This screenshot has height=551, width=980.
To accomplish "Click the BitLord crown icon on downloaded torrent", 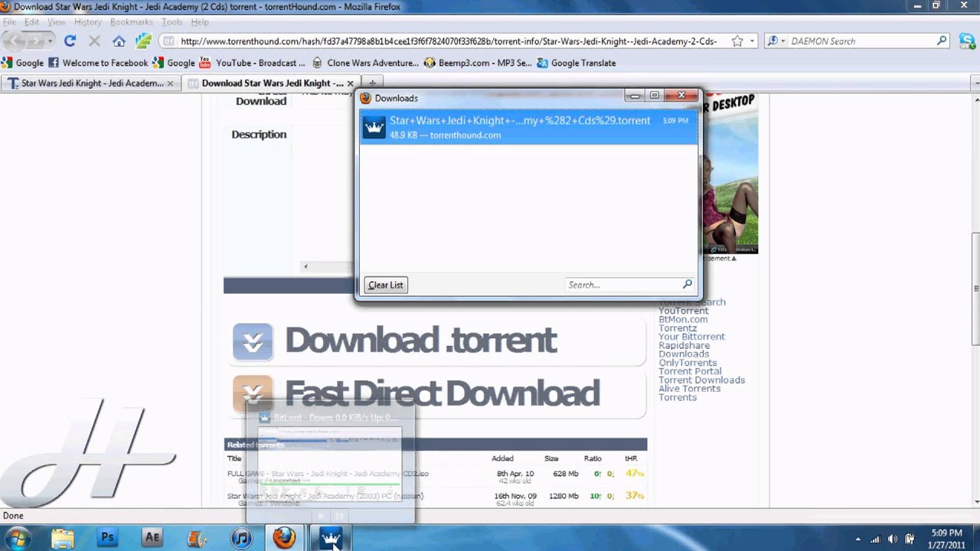I will click(x=374, y=127).
